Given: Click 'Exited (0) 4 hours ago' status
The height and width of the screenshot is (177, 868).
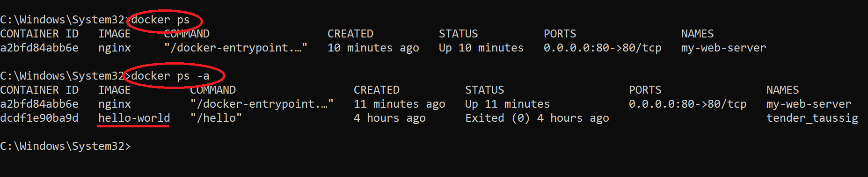Looking at the screenshot, I should (537, 118).
